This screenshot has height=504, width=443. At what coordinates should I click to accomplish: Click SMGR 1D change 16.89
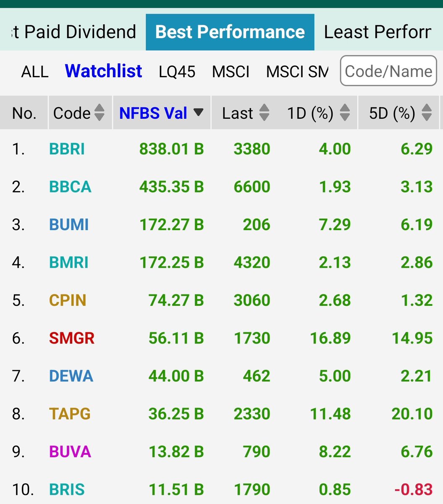click(330, 338)
